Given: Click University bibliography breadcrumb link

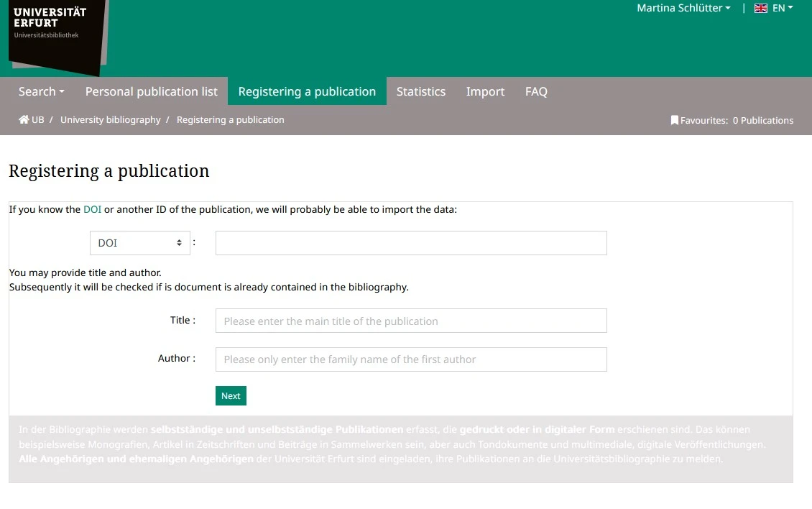Looking at the screenshot, I should tap(111, 120).
